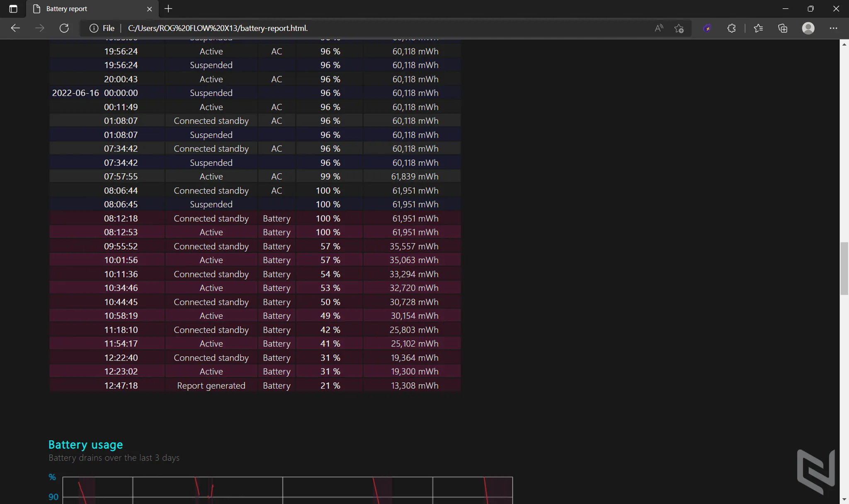The image size is (849, 504).
Task: Refresh the battery report page
Action: coord(64,28)
